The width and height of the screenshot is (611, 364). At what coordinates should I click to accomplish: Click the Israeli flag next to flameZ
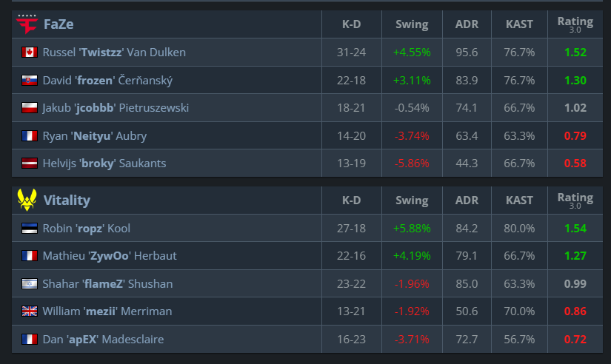[30, 284]
